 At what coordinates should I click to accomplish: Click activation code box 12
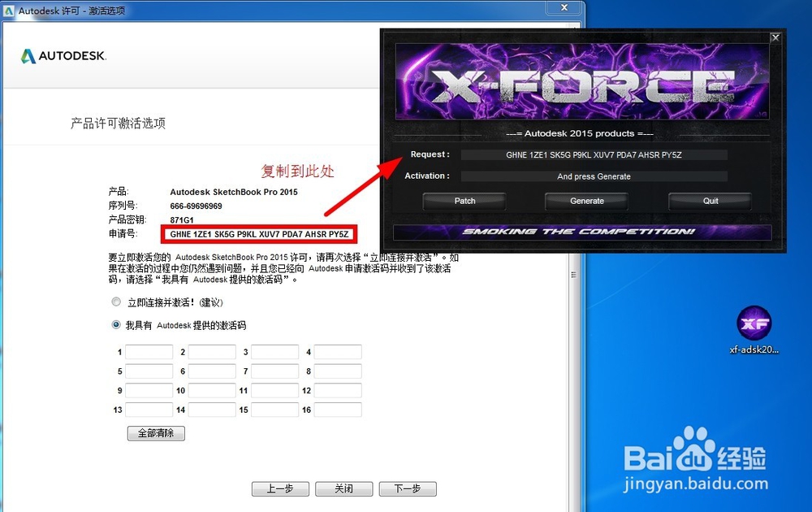pyautogui.click(x=338, y=390)
